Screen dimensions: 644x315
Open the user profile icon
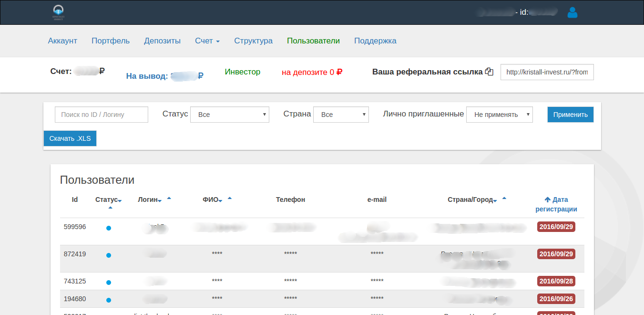572,12
